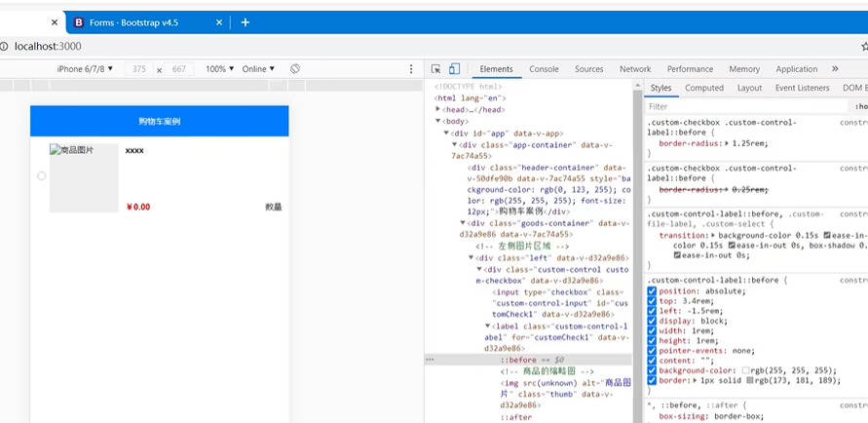Click the device width field 375

tap(139, 69)
